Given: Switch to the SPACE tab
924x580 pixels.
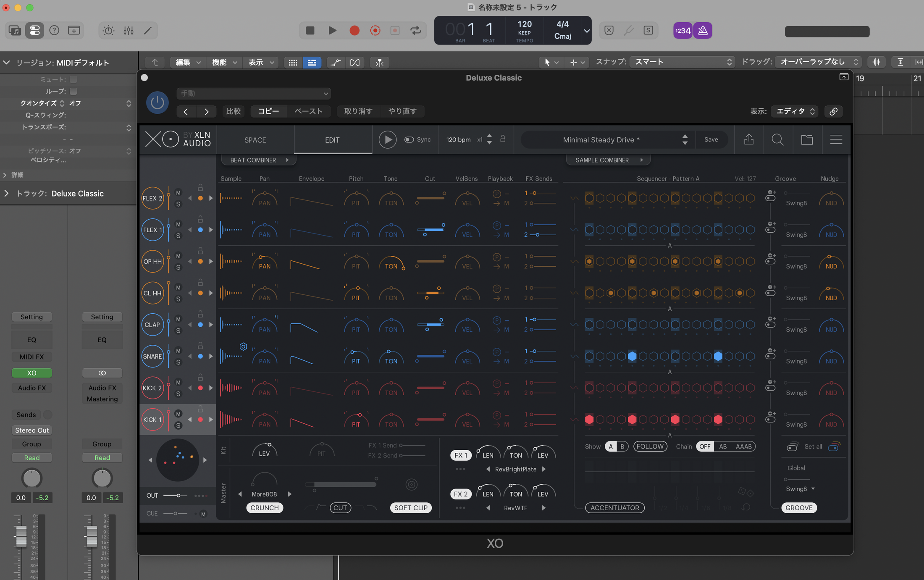Looking at the screenshot, I should [x=255, y=140].
